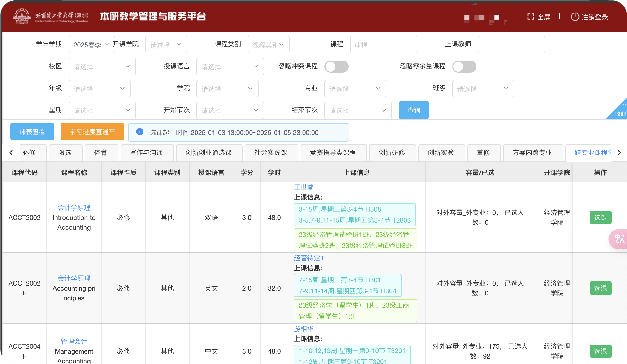Open the 校区 dropdown
The width and height of the screenshot is (627, 364).
point(102,67)
